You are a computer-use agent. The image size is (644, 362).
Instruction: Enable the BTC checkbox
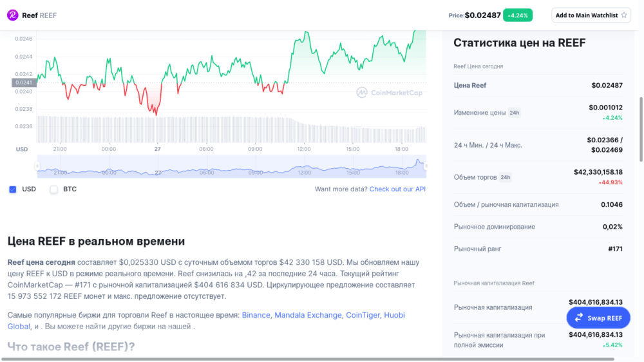click(x=54, y=189)
